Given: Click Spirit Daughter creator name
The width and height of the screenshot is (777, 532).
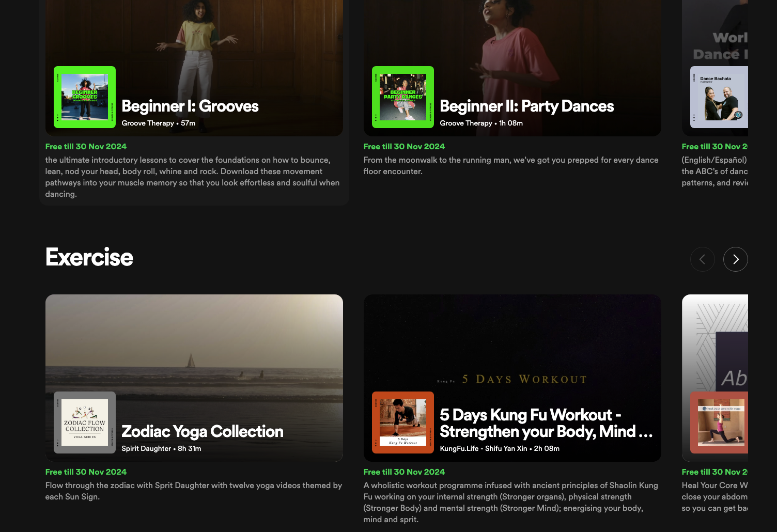Looking at the screenshot, I should click(x=146, y=448).
